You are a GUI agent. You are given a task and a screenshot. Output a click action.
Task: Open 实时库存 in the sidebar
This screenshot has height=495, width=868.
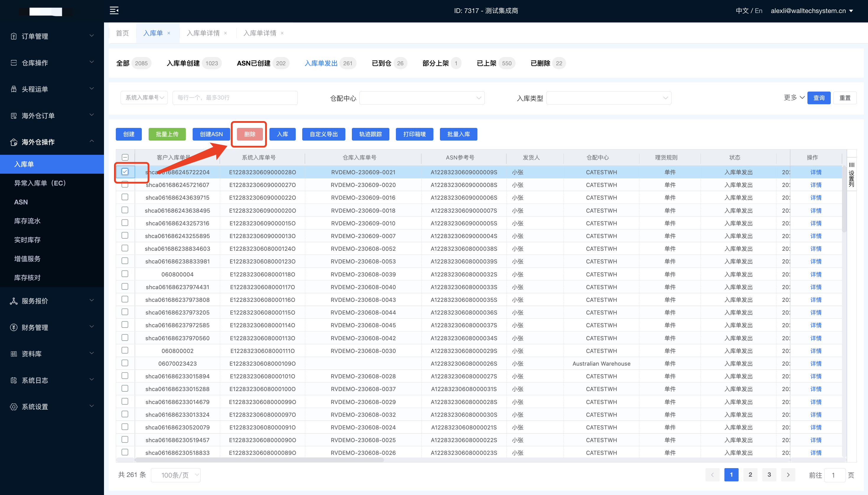[27, 240]
